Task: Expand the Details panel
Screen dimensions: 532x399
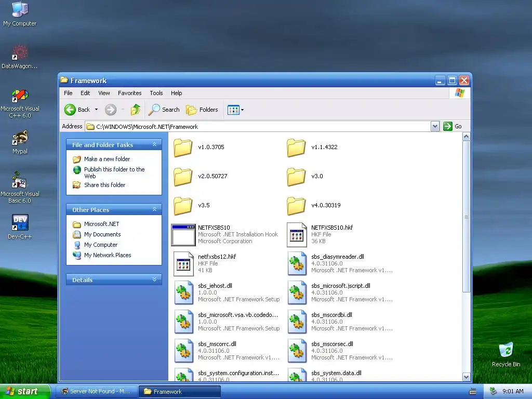Action: point(155,280)
